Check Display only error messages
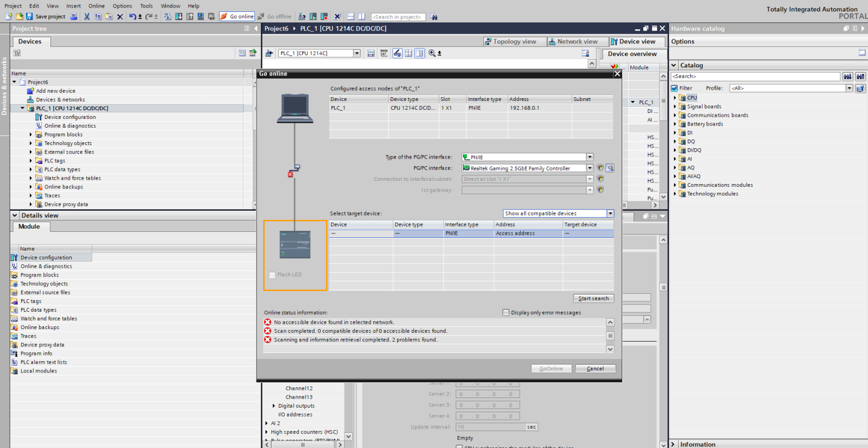The height and width of the screenshot is (448, 868). 506,312
